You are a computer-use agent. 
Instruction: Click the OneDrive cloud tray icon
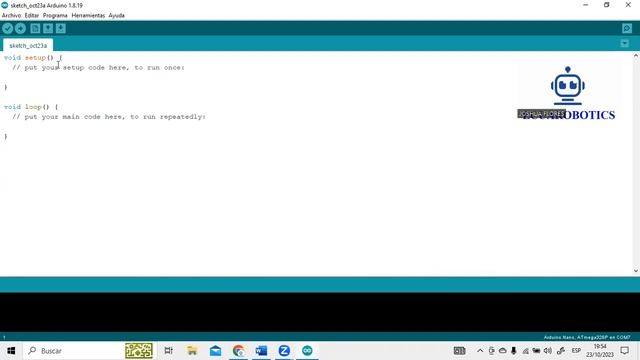pyautogui.click(x=502, y=351)
